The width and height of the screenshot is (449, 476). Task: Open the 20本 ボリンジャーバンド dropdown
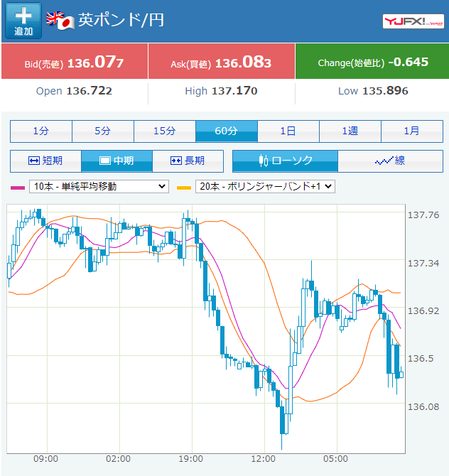[x=264, y=186]
